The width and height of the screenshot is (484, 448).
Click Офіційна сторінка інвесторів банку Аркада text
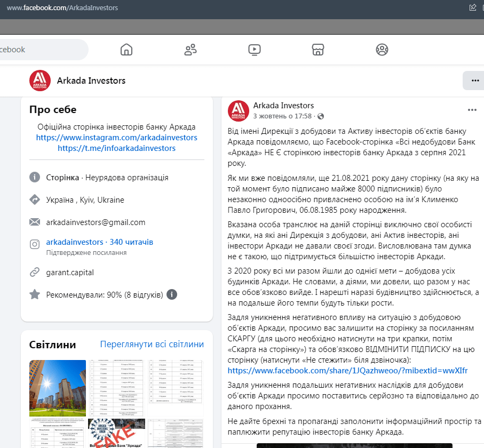click(x=116, y=127)
